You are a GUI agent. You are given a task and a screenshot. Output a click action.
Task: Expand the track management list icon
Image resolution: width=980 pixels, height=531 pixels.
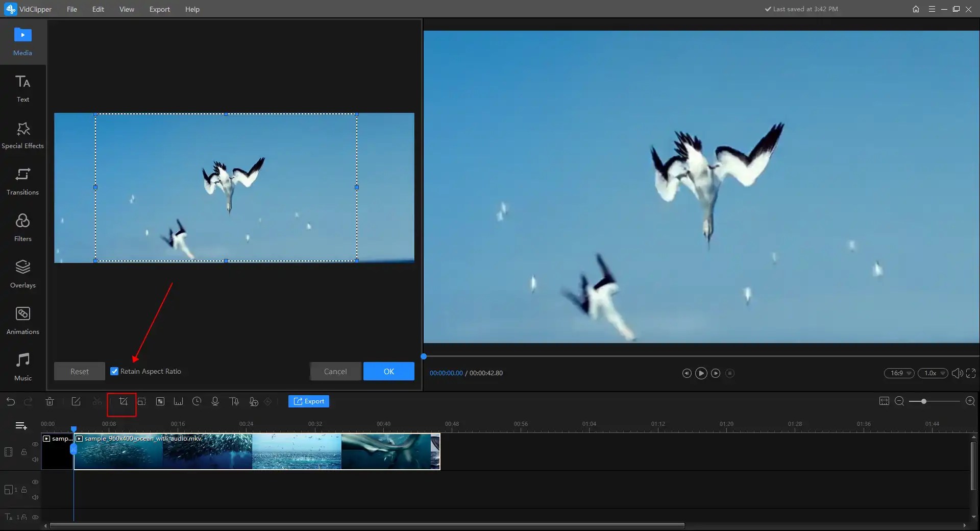[x=20, y=425]
